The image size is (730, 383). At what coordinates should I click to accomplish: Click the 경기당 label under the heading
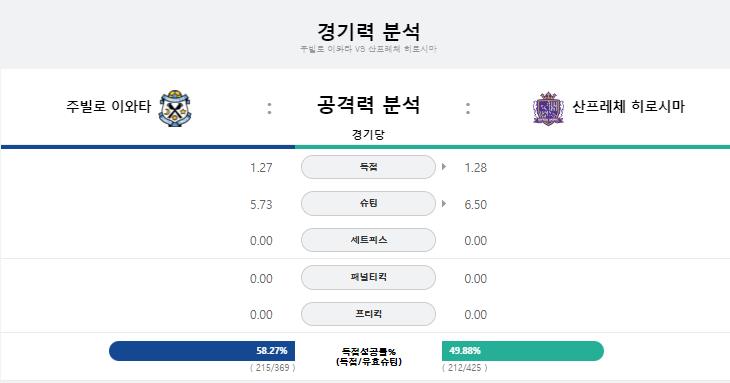(368, 134)
